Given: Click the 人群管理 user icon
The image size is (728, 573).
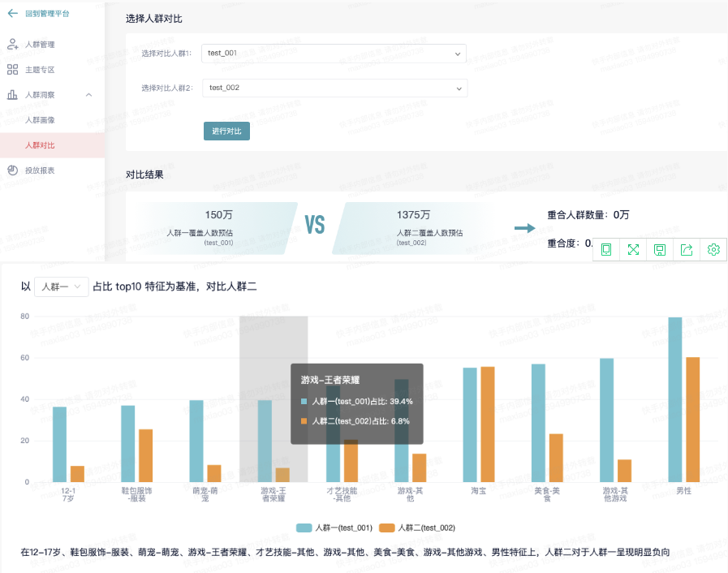Looking at the screenshot, I should (x=12, y=44).
